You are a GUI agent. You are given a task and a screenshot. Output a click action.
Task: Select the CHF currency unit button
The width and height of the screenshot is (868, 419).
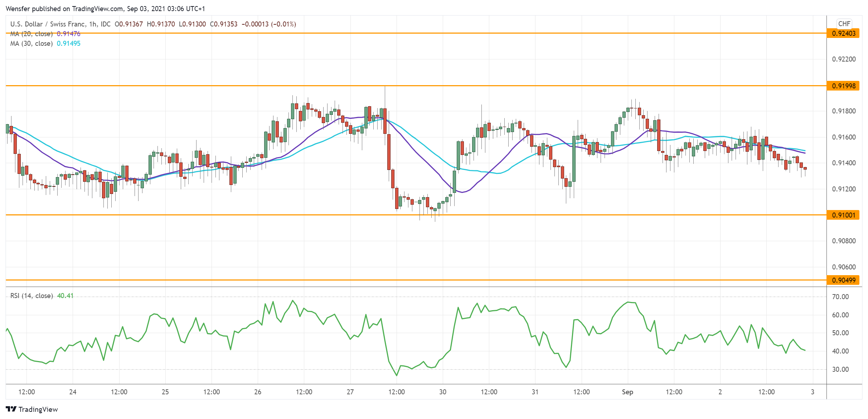845,24
